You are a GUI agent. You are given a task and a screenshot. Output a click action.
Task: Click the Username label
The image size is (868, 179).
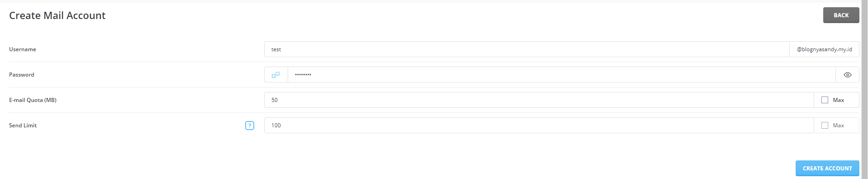pos(23,49)
